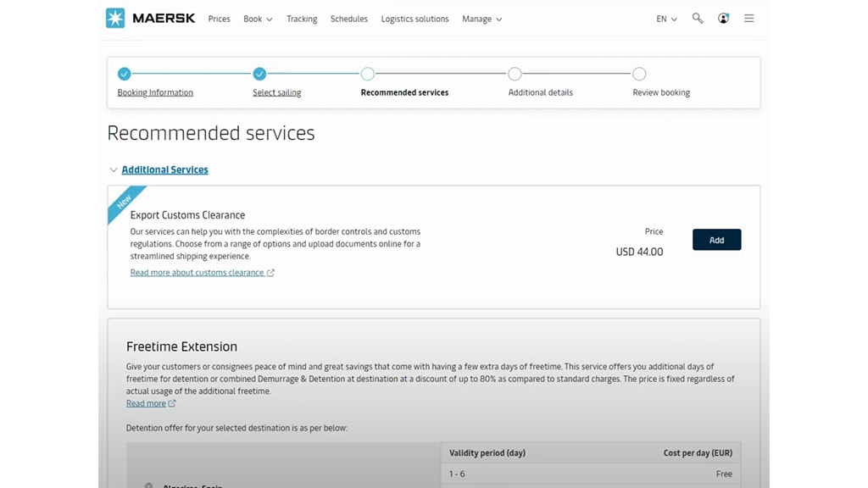Image resolution: width=868 pixels, height=488 pixels.
Task: Open the hamburger menu icon
Action: pyautogui.click(x=748, y=18)
